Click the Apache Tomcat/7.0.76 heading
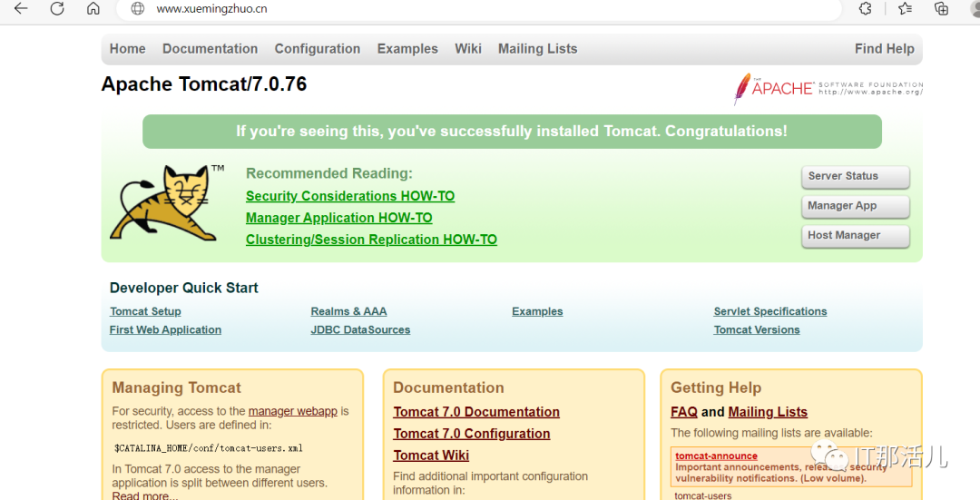 [x=204, y=84]
